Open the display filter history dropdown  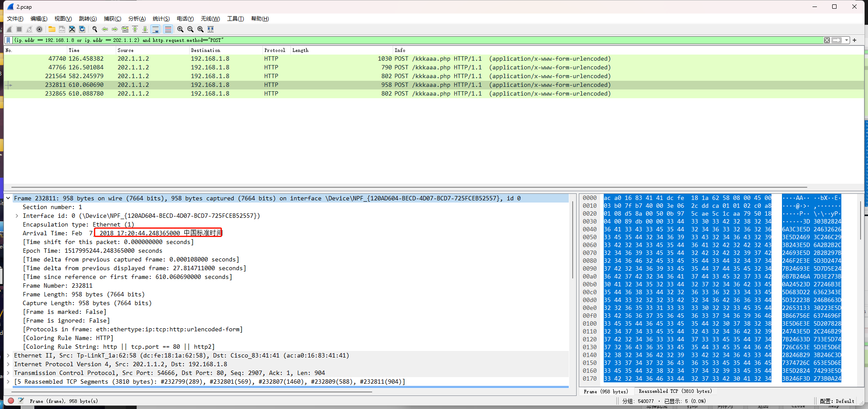tap(847, 40)
